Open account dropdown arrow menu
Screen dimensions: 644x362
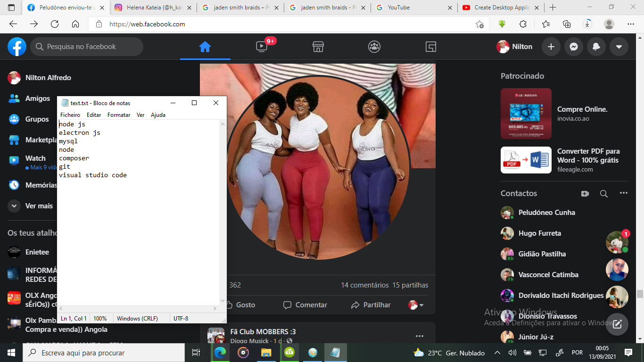point(619,47)
